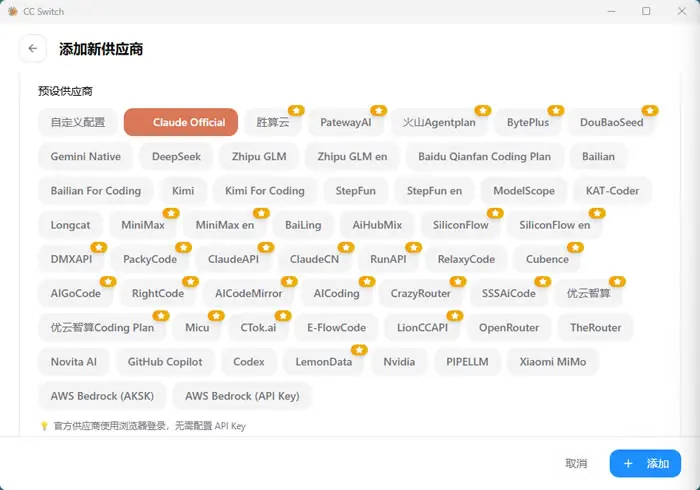This screenshot has width=700, height=490.
Task: Choose Zhipu GLM en preset
Action: pos(352,157)
